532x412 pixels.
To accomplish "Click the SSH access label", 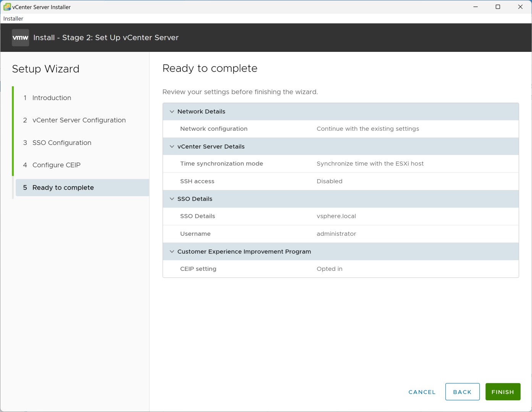I will tap(197, 181).
